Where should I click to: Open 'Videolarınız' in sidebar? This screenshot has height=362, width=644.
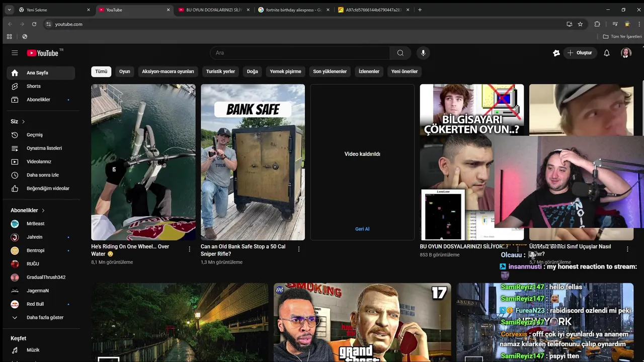pyautogui.click(x=41, y=161)
